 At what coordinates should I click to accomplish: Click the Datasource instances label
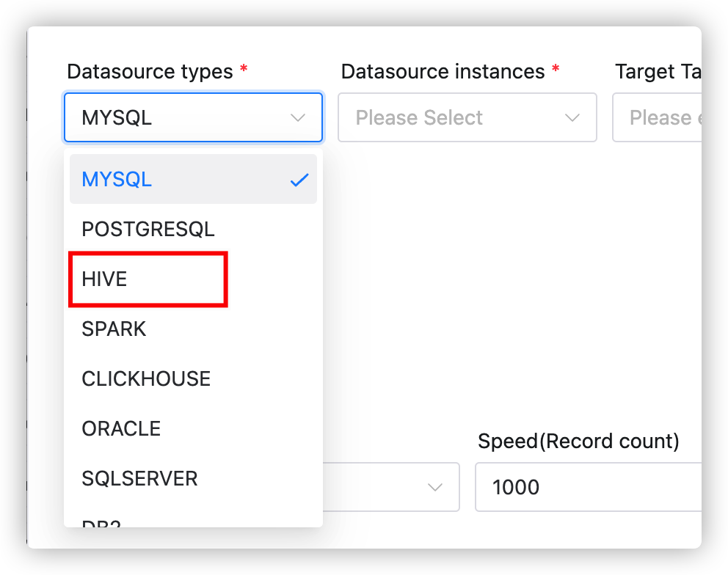[443, 71]
